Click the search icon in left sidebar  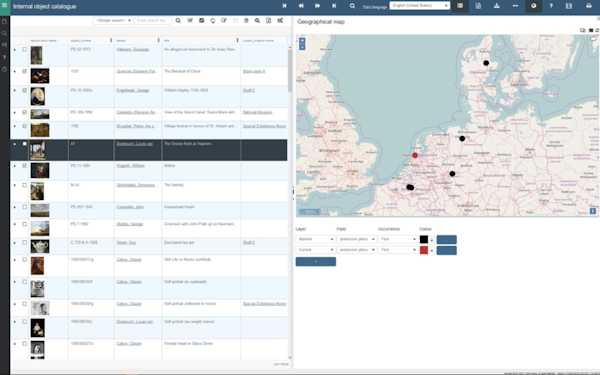(5, 33)
